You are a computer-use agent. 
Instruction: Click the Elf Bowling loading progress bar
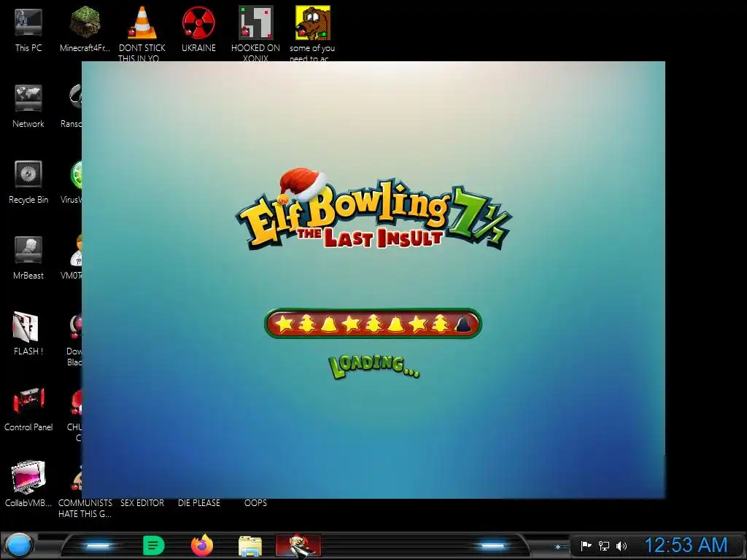(x=373, y=324)
